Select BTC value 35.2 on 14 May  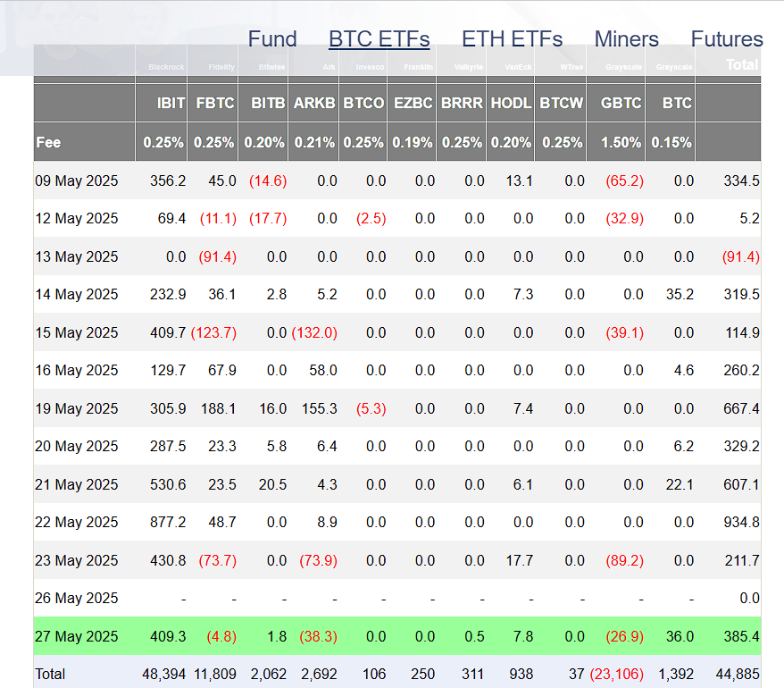(x=680, y=294)
